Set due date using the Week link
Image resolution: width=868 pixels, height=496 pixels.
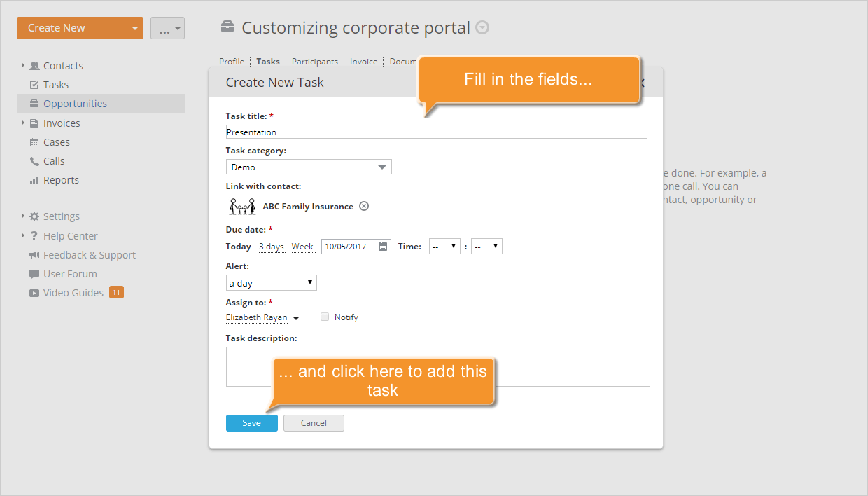click(x=302, y=247)
